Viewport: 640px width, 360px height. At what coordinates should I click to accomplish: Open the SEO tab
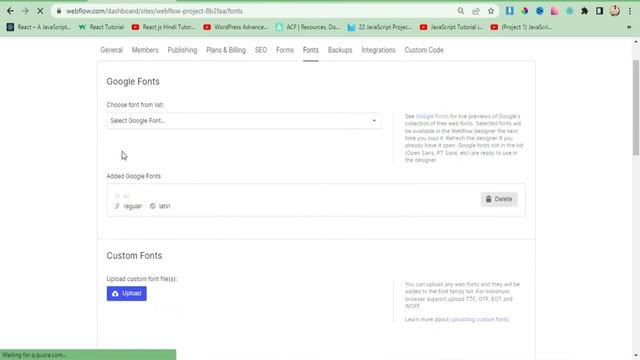pos(261,50)
